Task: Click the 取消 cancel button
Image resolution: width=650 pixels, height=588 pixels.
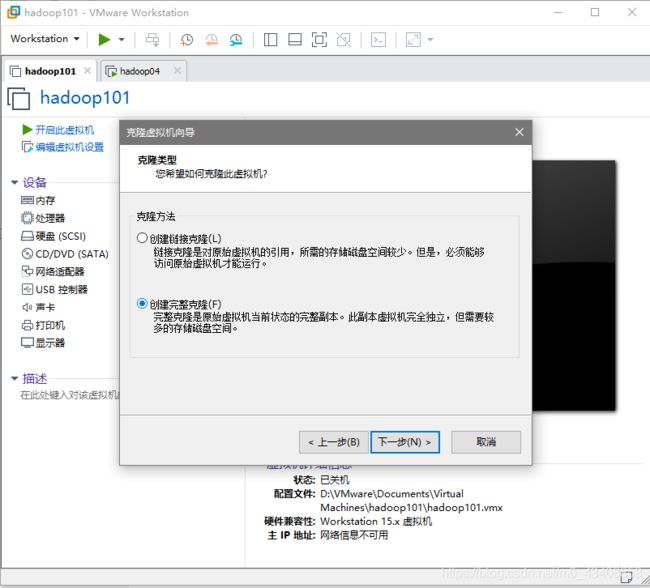Action: coord(486,442)
